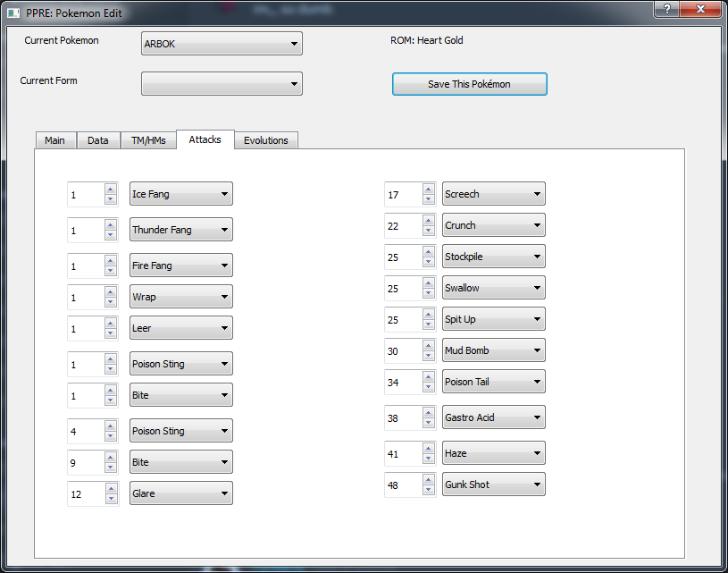Image resolution: width=728 pixels, height=573 pixels.
Task: Increase the level for Crunch
Action: click(428, 221)
